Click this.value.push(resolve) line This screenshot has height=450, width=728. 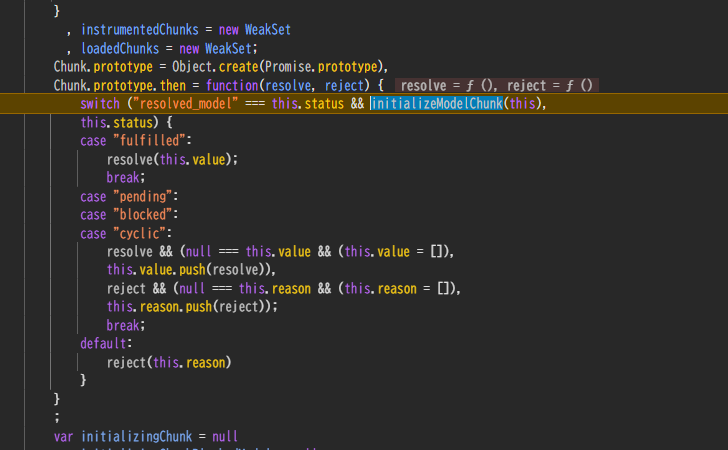click(x=191, y=270)
